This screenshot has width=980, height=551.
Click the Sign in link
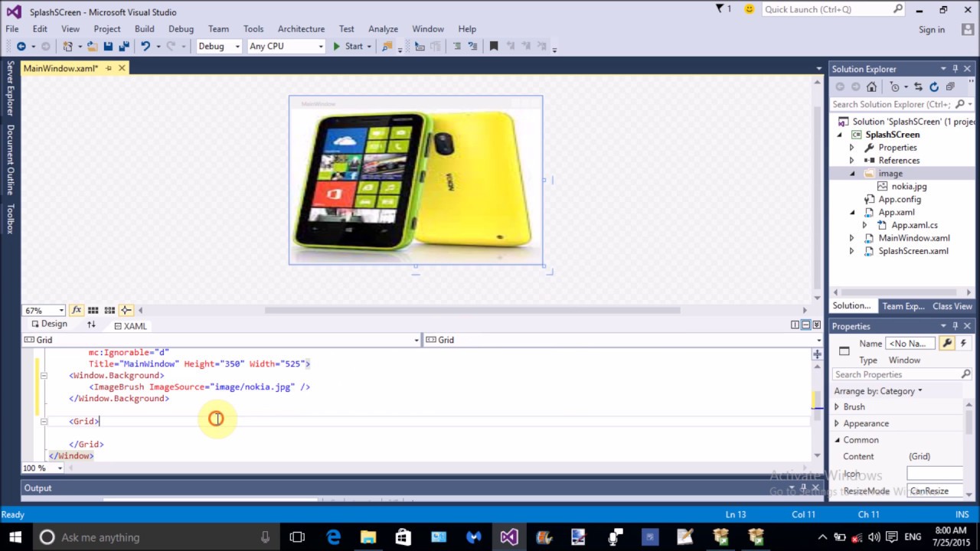click(x=932, y=29)
